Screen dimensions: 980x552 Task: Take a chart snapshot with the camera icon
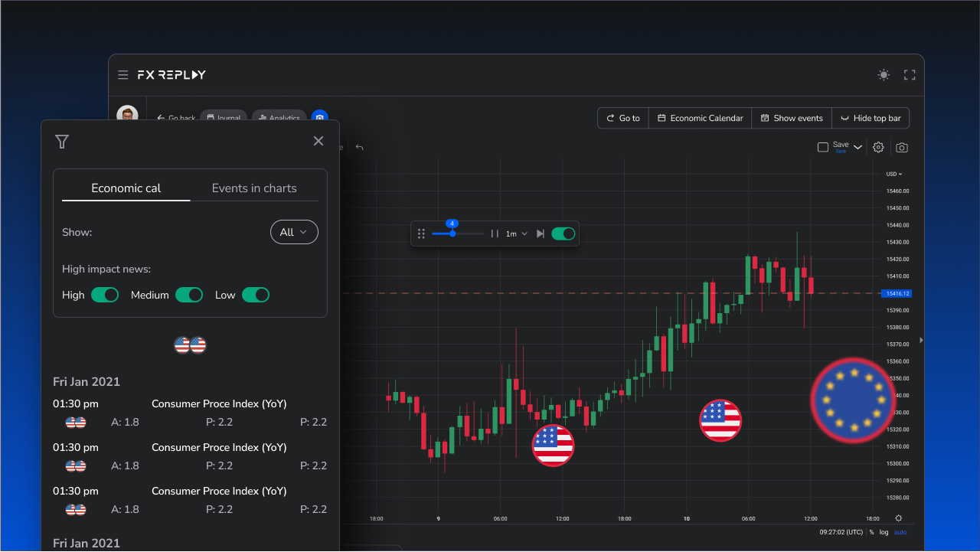pos(901,147)
